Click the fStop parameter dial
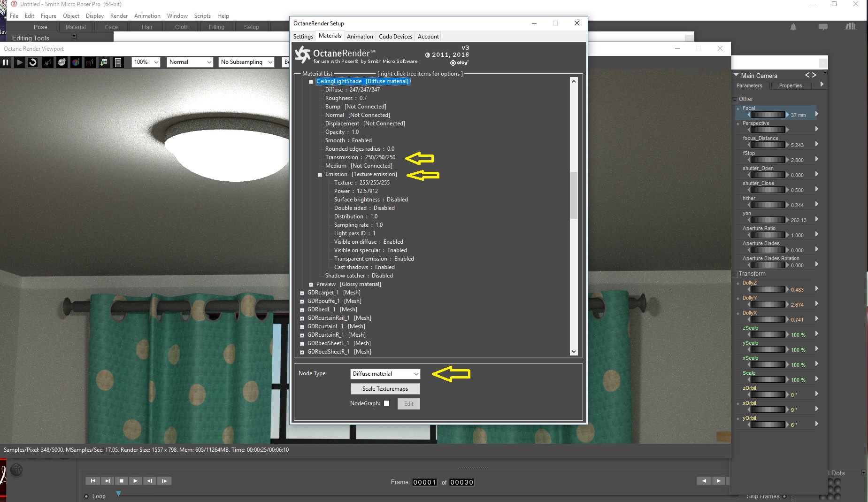868x502 pixels. point(768,160)
